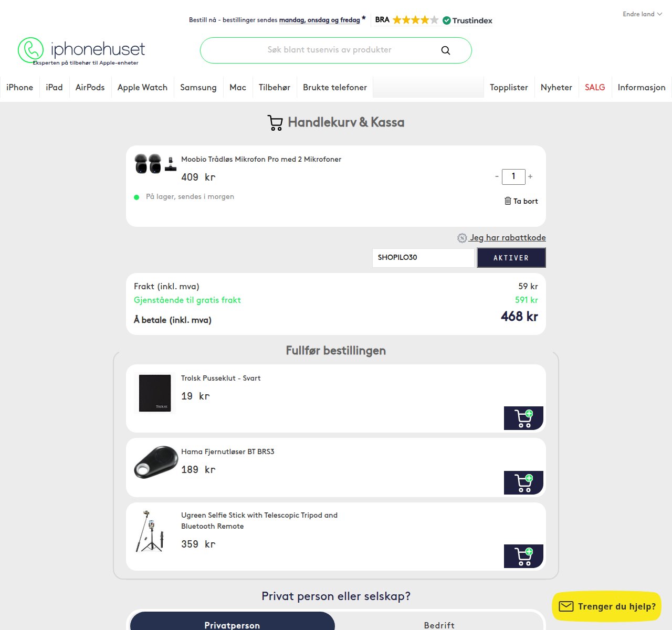Open the Tilbehør menu

pyautogui.click(x=274, y=87)
